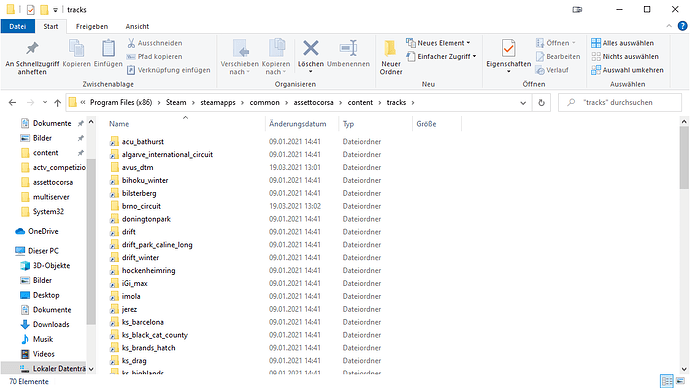This screenshot has height=388, width=690.
Task: Select the brno_circuit folder
Action: pyautogui.click(x=141, y=206)
